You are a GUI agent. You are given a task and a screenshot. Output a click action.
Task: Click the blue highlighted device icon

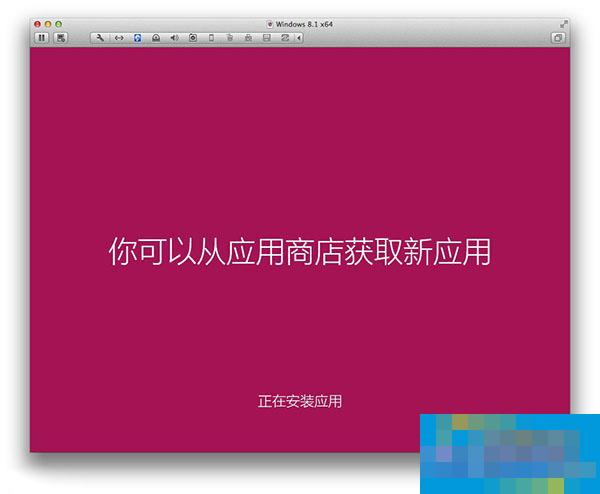(x=137, y=37)
